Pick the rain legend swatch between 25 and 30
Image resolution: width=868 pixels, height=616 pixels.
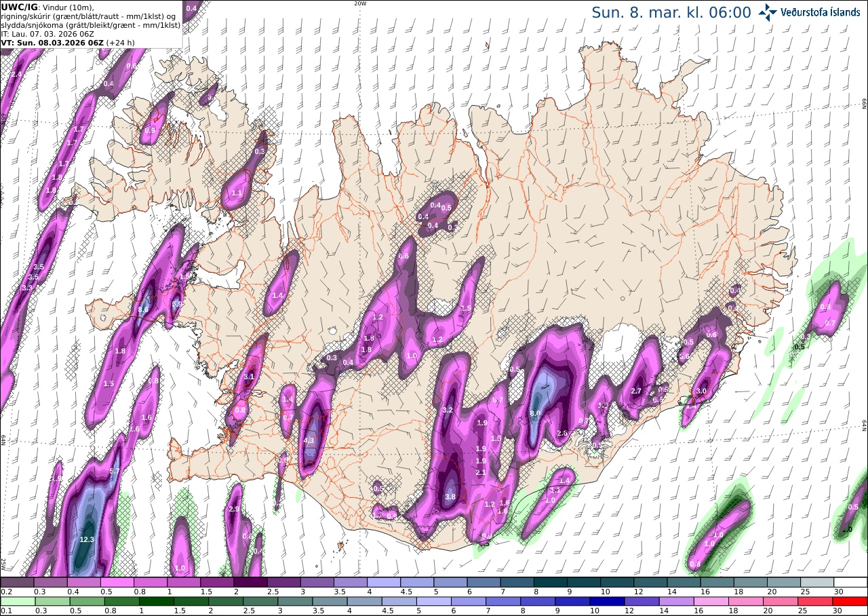point(817,601)
